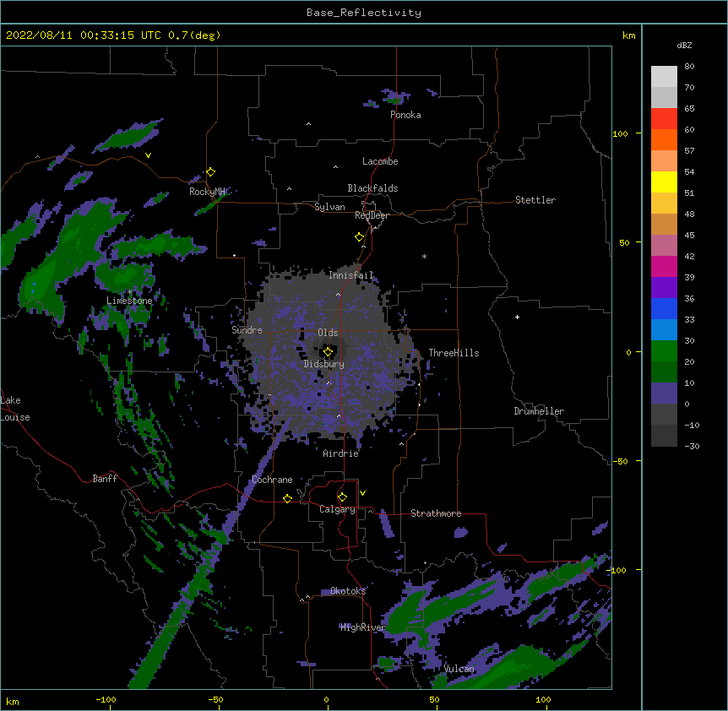The width and height of the screenshot is (728, 711).
Task: Click the Sundre label
Action: click(247, 330)
